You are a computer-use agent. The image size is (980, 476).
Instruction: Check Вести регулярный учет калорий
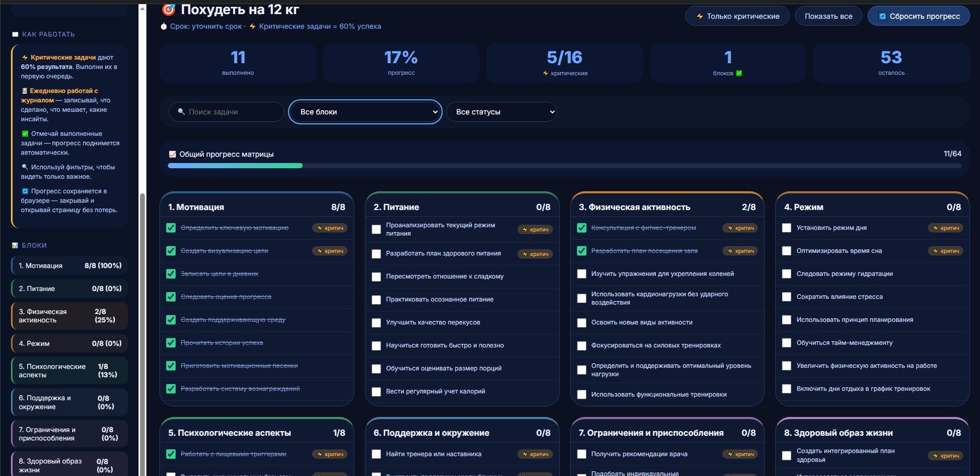pyautogui.click(x=376, y=392)
